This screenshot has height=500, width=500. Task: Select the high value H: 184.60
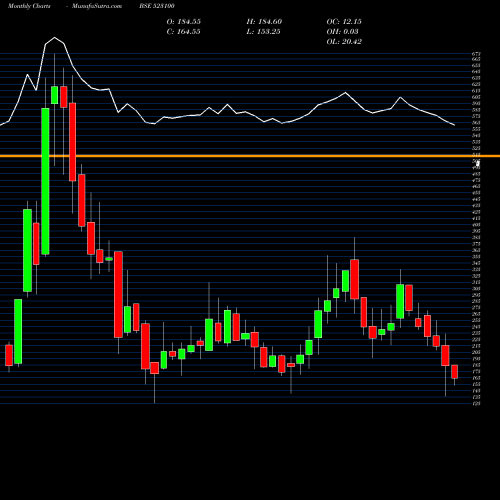tap(264, 22)
